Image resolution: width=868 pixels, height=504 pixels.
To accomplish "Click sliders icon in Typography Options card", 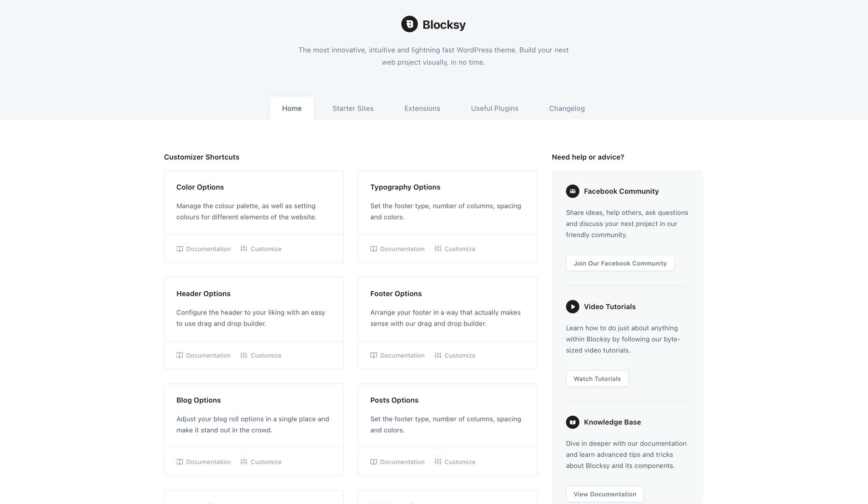I will pyautogui.click(x=438, y=249).
